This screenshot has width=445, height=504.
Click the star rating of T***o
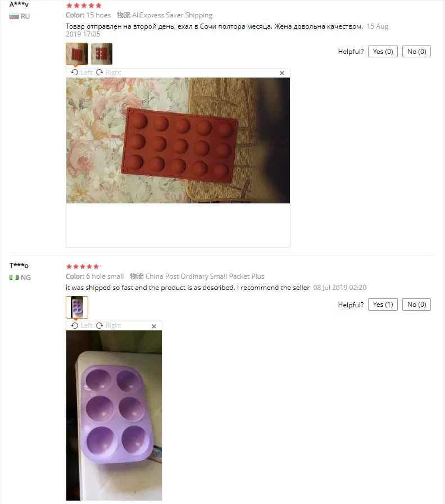(x=84, y=266)
